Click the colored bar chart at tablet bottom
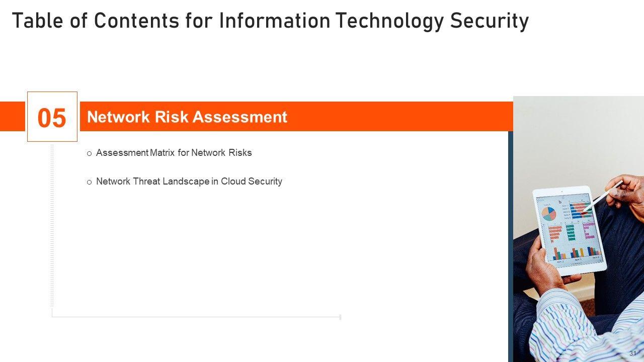Viewport: 644px width, 362px height. [576, 251]
